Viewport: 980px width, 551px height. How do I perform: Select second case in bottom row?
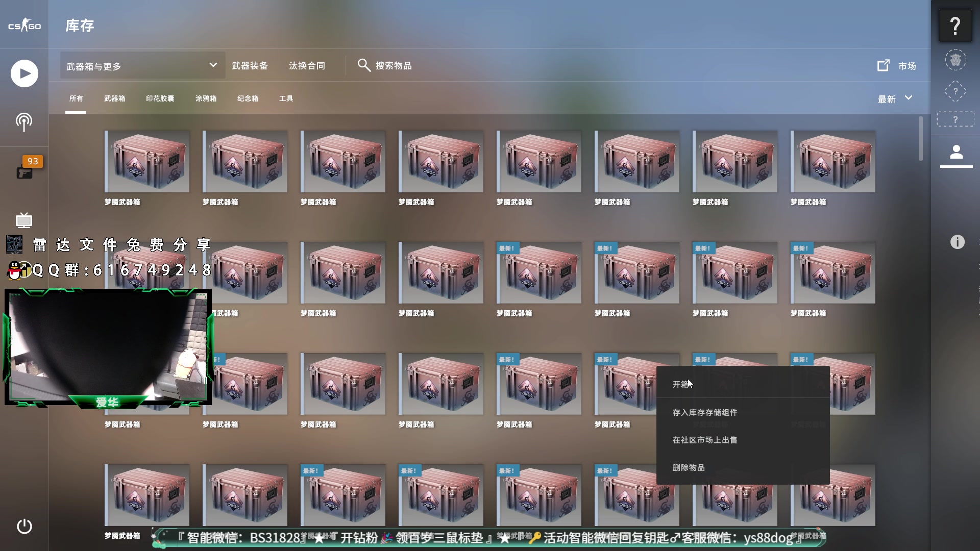pos(245,495)
